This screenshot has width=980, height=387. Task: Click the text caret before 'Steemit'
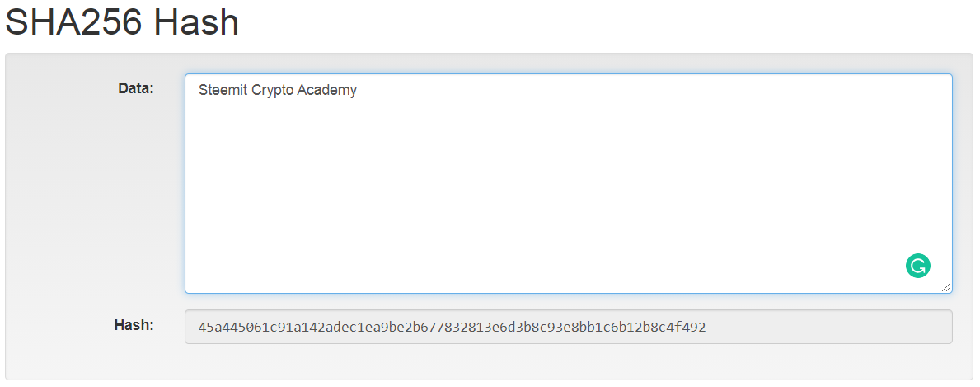(x=199, y=90)
